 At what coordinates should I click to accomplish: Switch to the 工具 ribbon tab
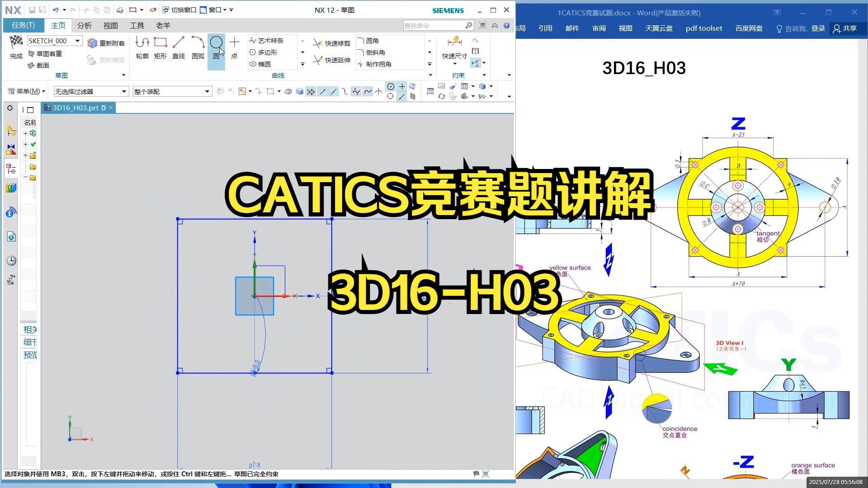(137, 25)
